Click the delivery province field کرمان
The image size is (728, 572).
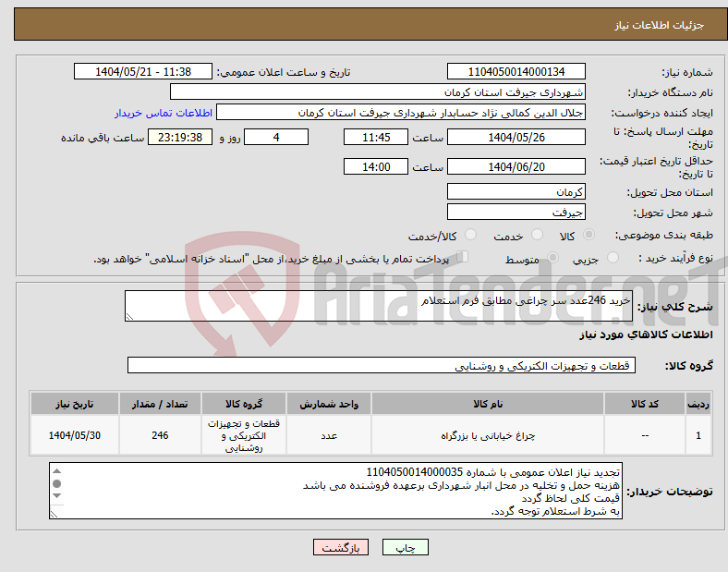[516, 192]
